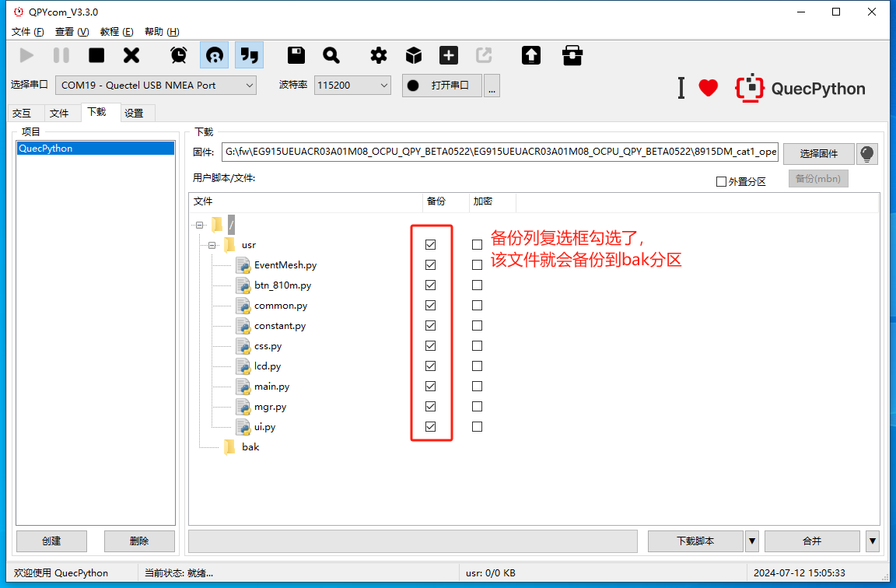Uncheck the backup checkbox for btn_810m.py
Image resolution: width=896 pixels, height=588 pixels.
pyautogui.click(x=431, y=285)
